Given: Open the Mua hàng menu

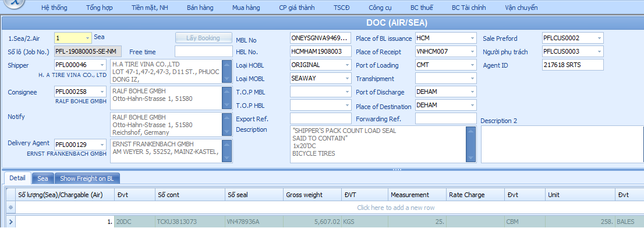Looking at the screenshot, I should [x=246, y=8].
